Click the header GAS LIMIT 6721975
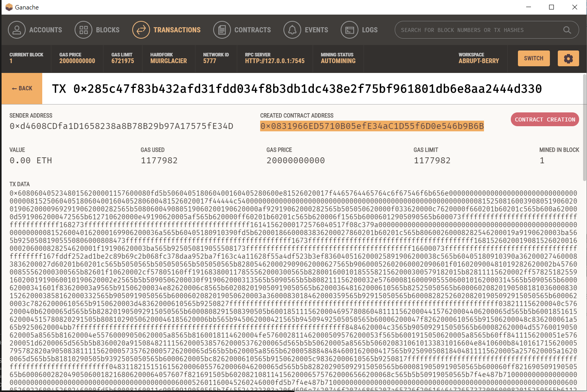This screenshot has width=587, height=392. 122,58
